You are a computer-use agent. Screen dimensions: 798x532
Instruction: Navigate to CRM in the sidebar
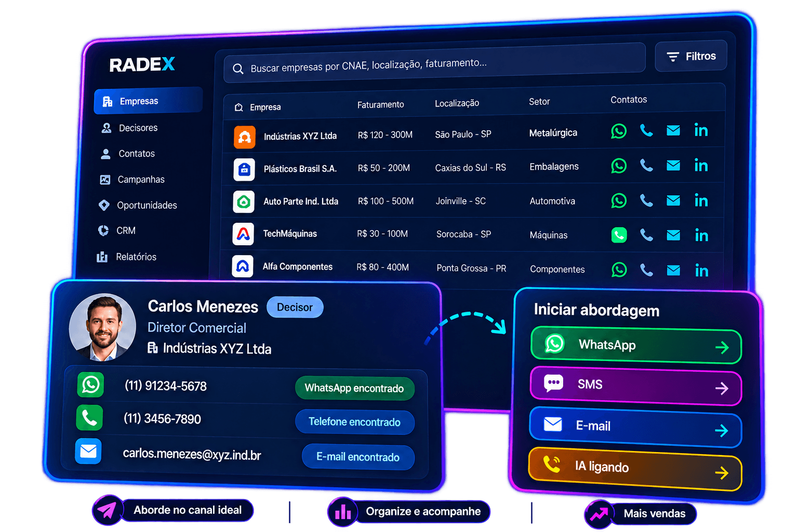pyautogui.click(x=117, y=231)
